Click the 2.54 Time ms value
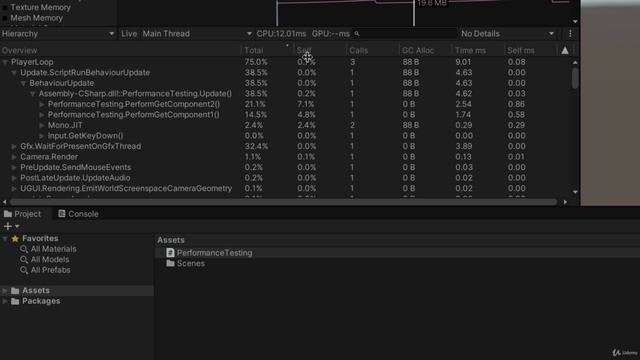Screen dimensions: 640x360 [464, 104]
